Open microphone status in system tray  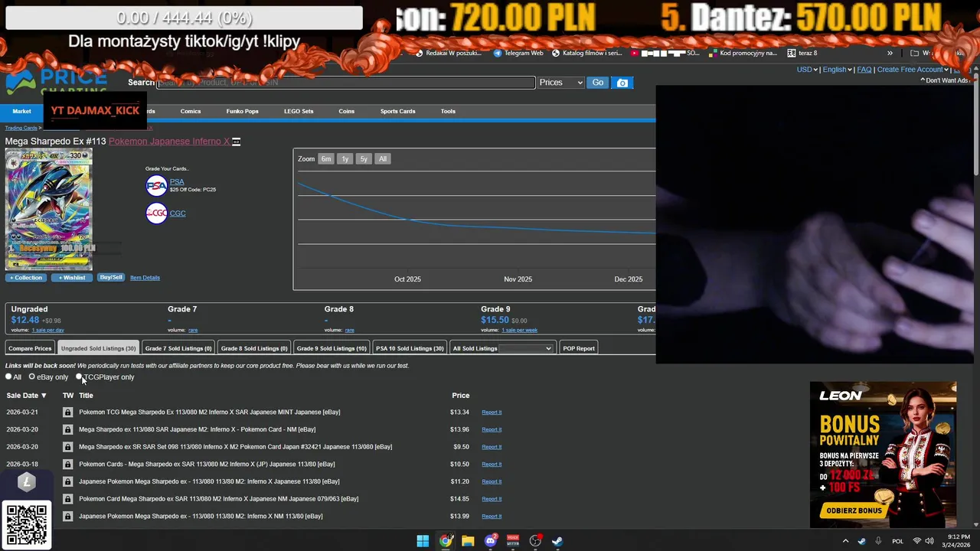point(878,541)
